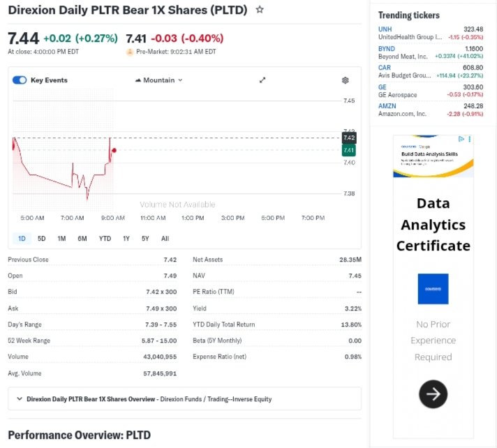Expand chart to full screen
This screenshot has width=497, height=448.
coord(262,80)
